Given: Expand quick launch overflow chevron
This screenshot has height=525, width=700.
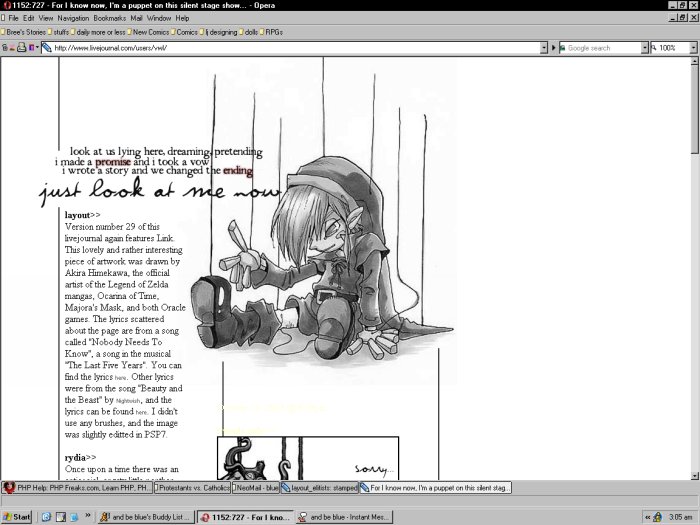Looking at the screenshot, I should coord(88,516).
